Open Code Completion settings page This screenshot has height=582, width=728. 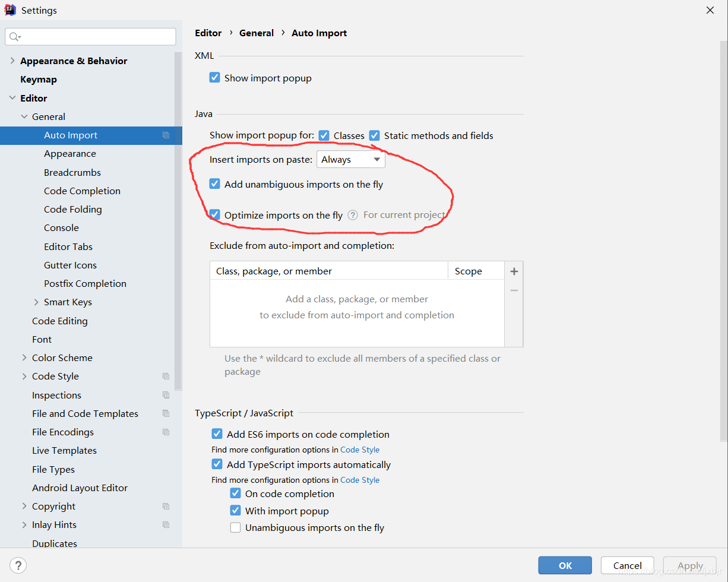[82, 191]
